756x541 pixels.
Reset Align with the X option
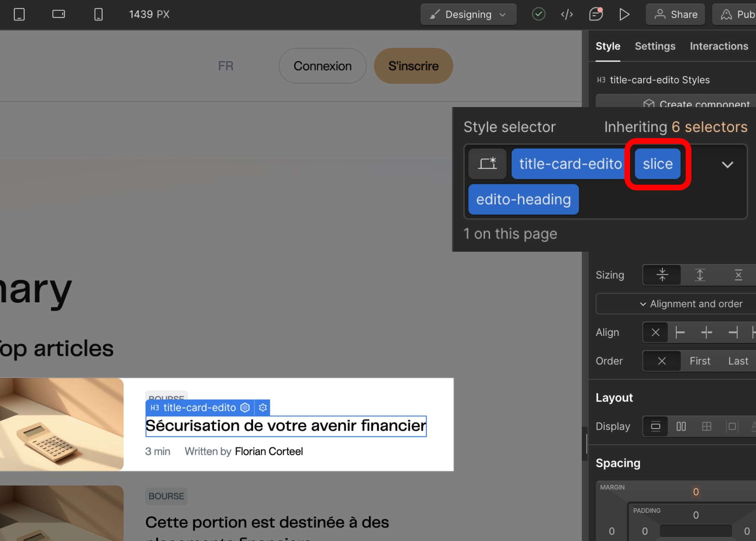click(x=655, y=333)
